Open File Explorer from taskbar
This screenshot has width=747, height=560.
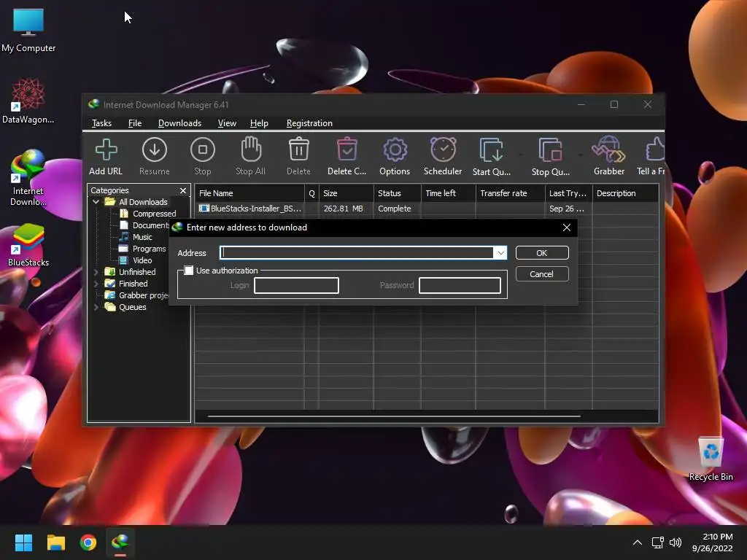tap(55, 542)
